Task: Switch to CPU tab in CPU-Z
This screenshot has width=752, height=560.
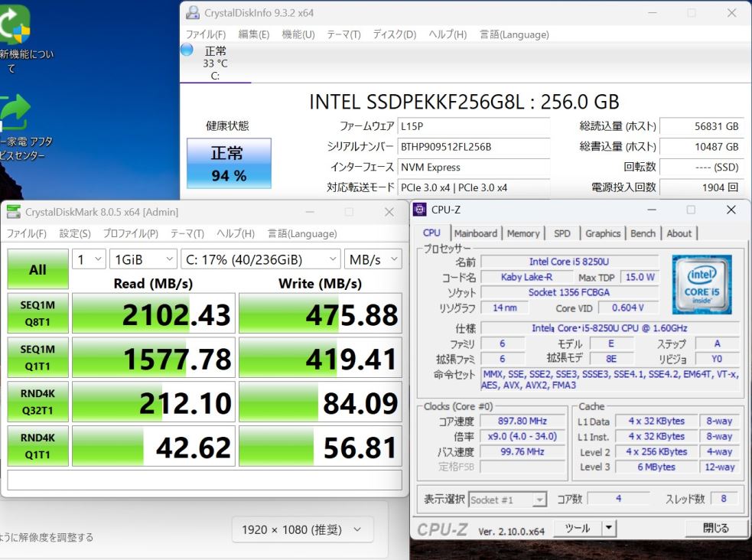Action: 431,233
